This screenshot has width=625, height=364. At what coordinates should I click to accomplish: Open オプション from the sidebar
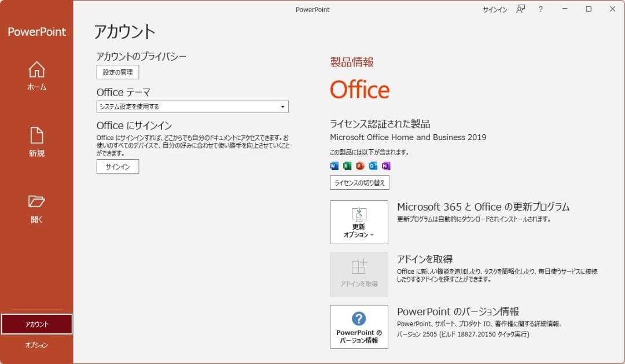pyautogui.click(x=36, y=345)
